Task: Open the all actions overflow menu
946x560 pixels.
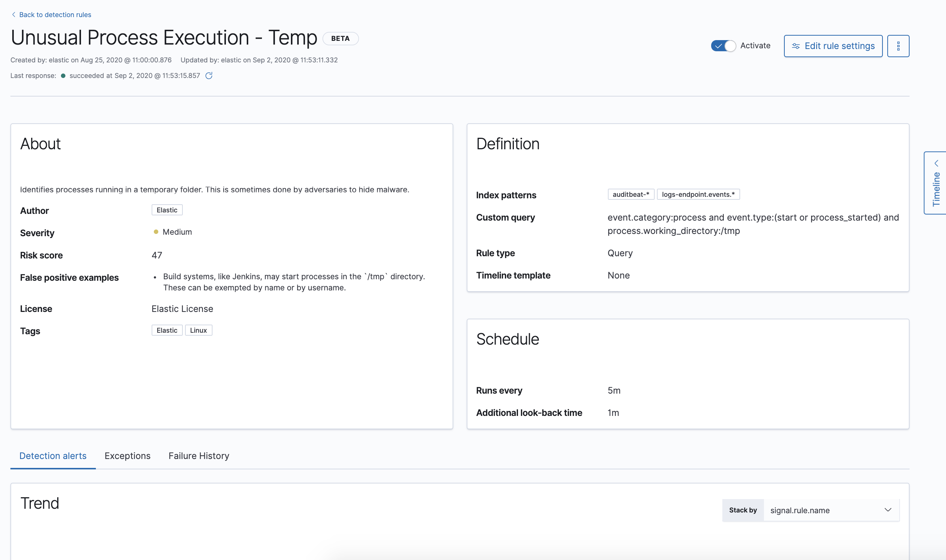Action: pos(898,46)
